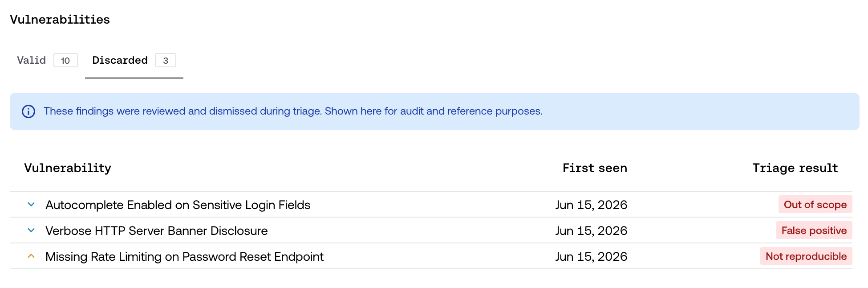Viewport: 868px width, 288px height.
Task: Click the Out of scope triage badge
Action: pos(815,205)
